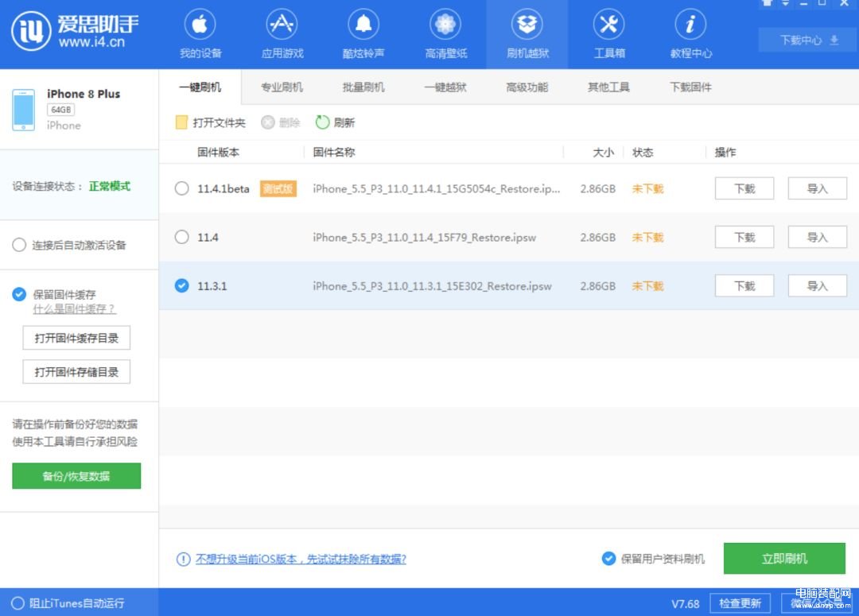Viewport: 859px width, 616px height.
Task: Download the 11.4 firmware
Action: 744,237
